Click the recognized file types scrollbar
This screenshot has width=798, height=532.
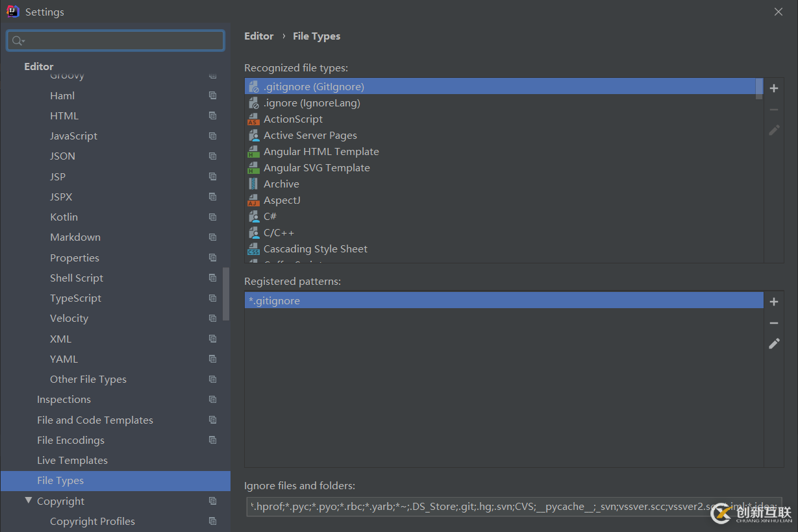coord(759,88)
